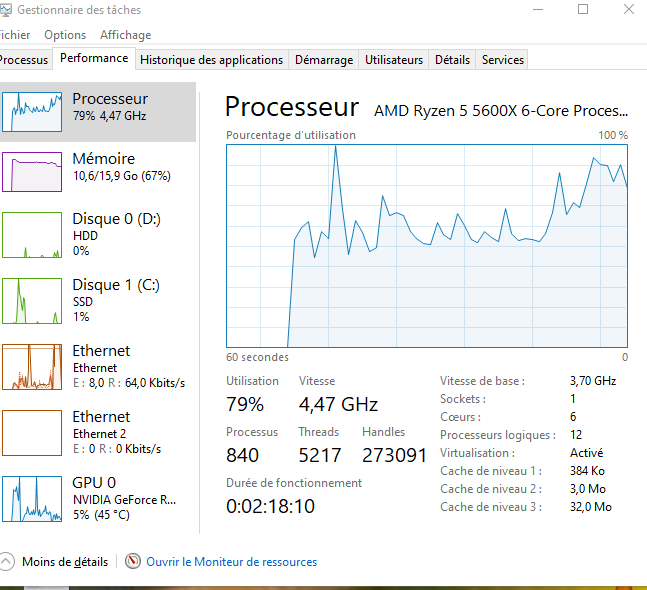This screenshot has width=647, height=590.
Task: Select the Disque 1 (C:) mini graph
Action: click(x=32, y=301)
